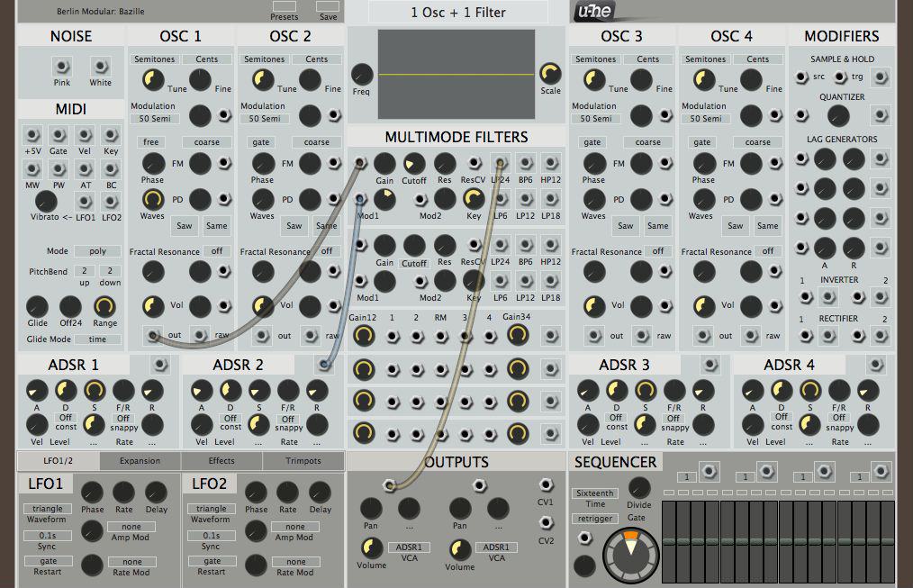
Task: Open OSC 1 Saw waveform selector
Action: (x=185, y=225)
